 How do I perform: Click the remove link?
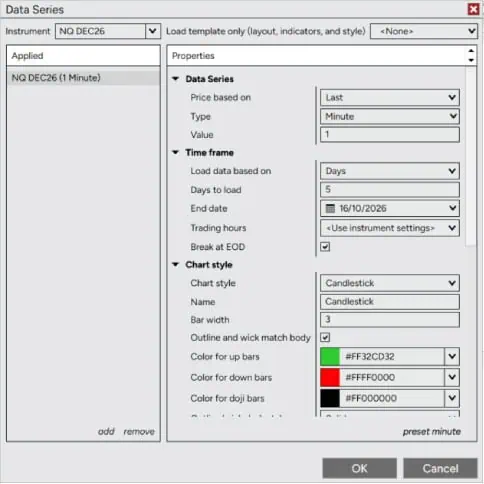(x=139, y=432)
